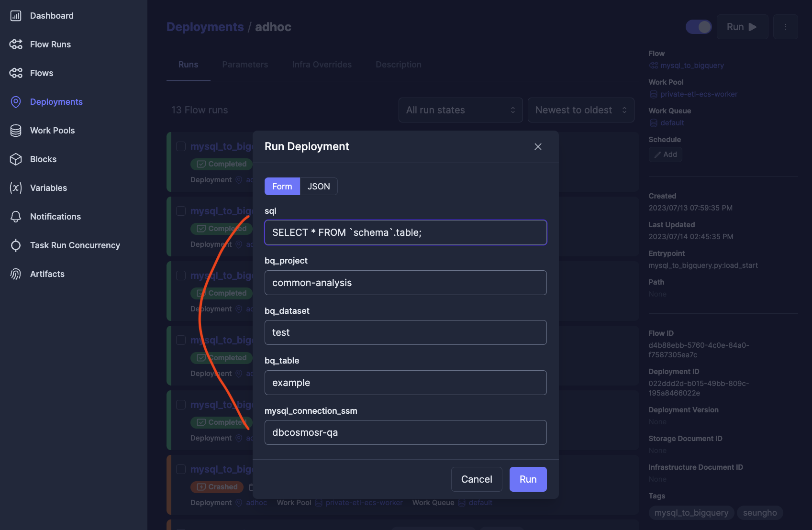The height and width of the screenshot is (530, 812).
Task: Click the Flows sidebar icon
Action: (x=16, y=73)
